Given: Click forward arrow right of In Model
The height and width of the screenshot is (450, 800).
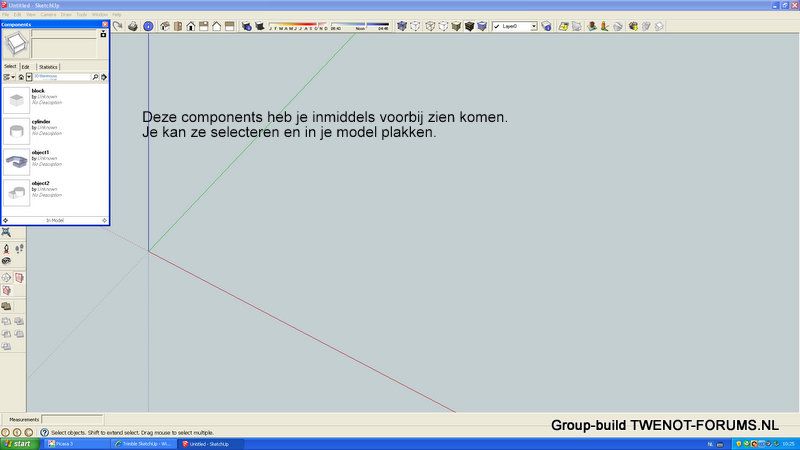Looking at the screenshot, I should pyautogui.click(x=105, y=220).
